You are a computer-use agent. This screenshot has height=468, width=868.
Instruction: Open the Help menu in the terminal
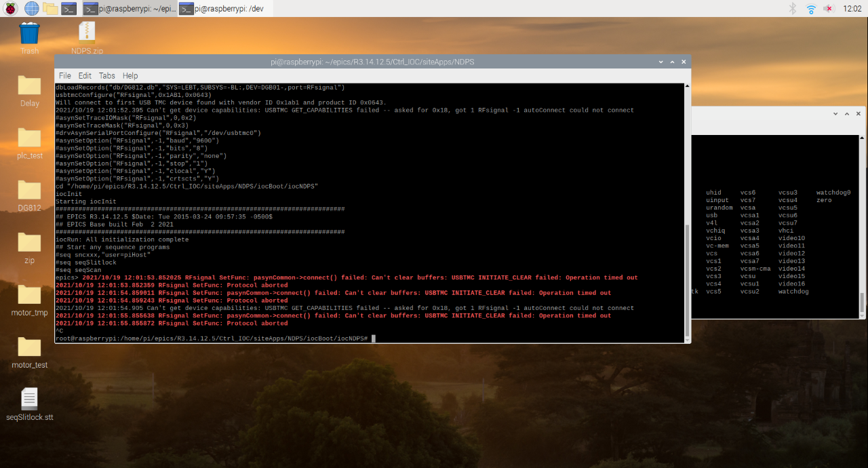pyautogui.click(x=130, y=76)
